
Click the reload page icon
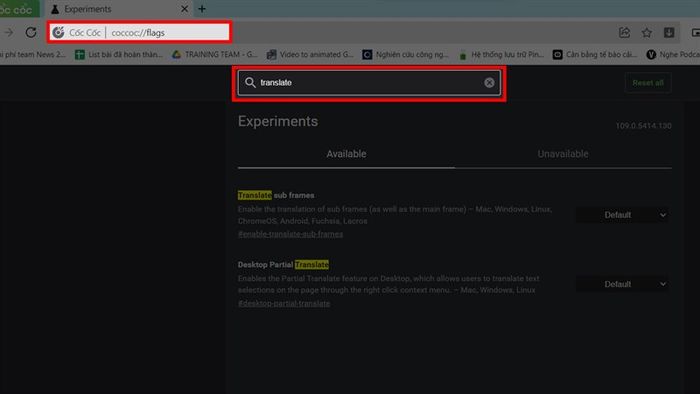(31, 32)
